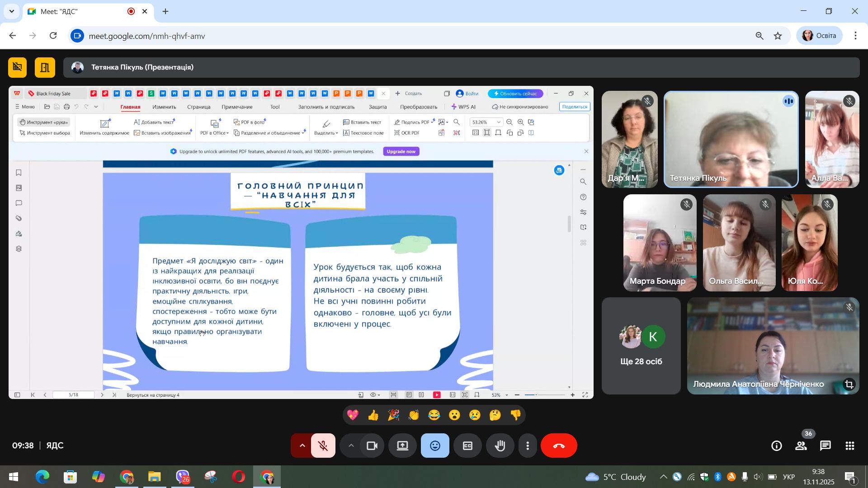Turn on the camera
This screenshot has height=488, width=868.
(x=372, y=446)
